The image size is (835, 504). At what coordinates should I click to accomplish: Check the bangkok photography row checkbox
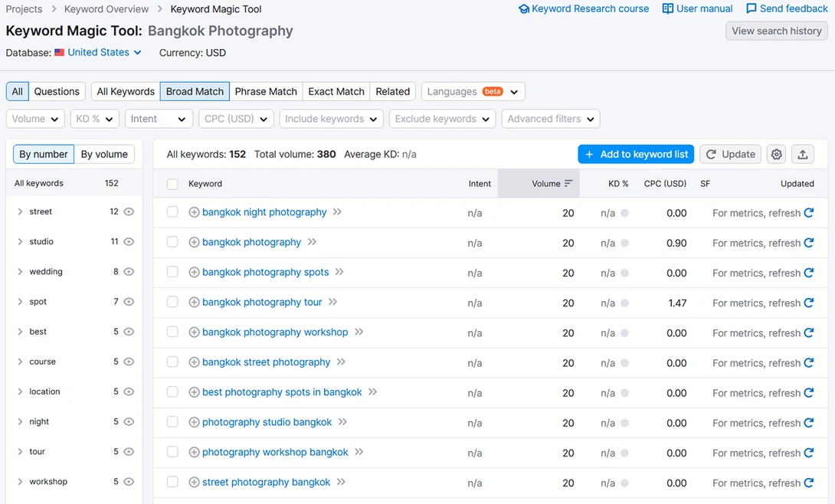tap(172, 241)
